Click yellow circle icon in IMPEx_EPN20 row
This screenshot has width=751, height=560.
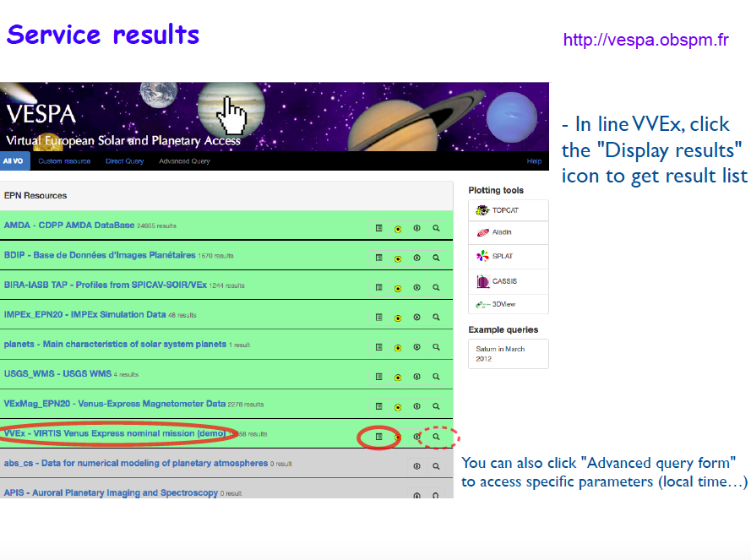click(x=398, y=318)
